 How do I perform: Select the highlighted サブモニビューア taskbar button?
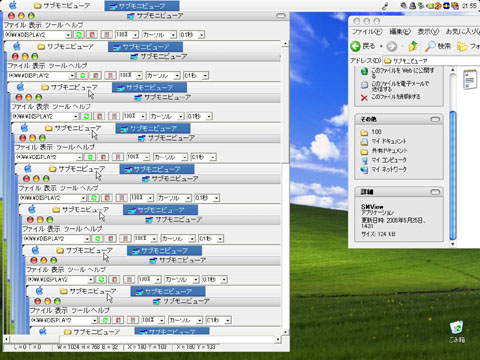click(142, 6)
